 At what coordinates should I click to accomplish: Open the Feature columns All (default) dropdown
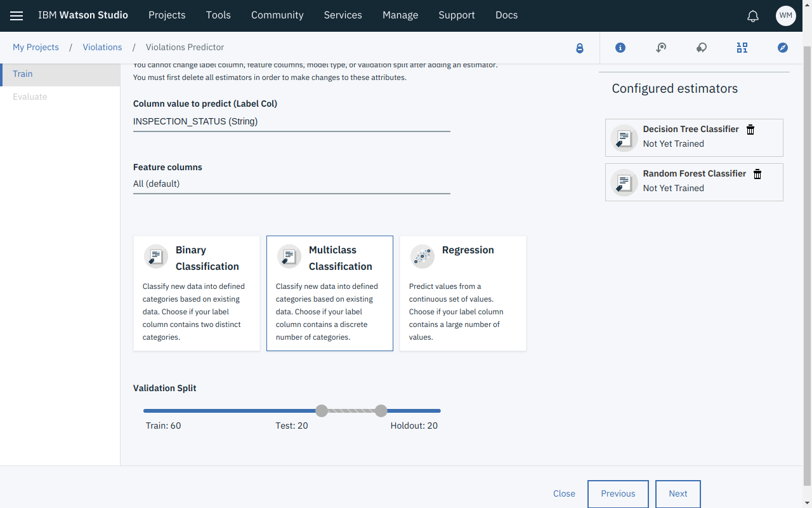click(292, 184)
